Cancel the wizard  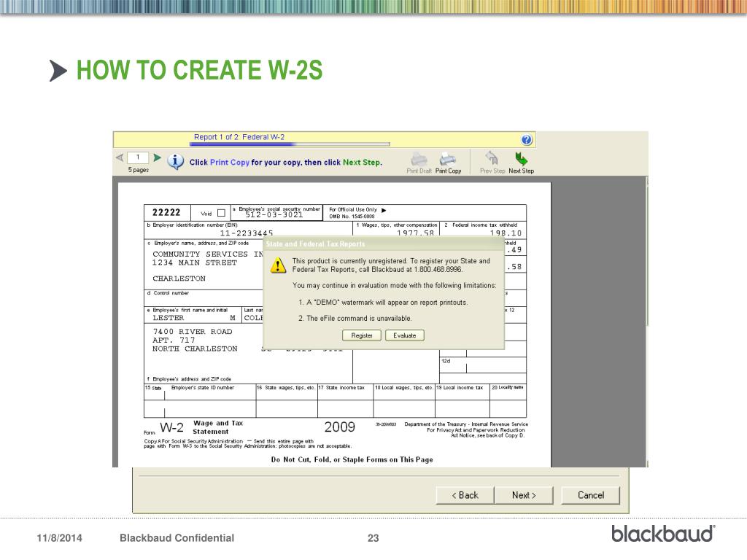pos(590,495)
